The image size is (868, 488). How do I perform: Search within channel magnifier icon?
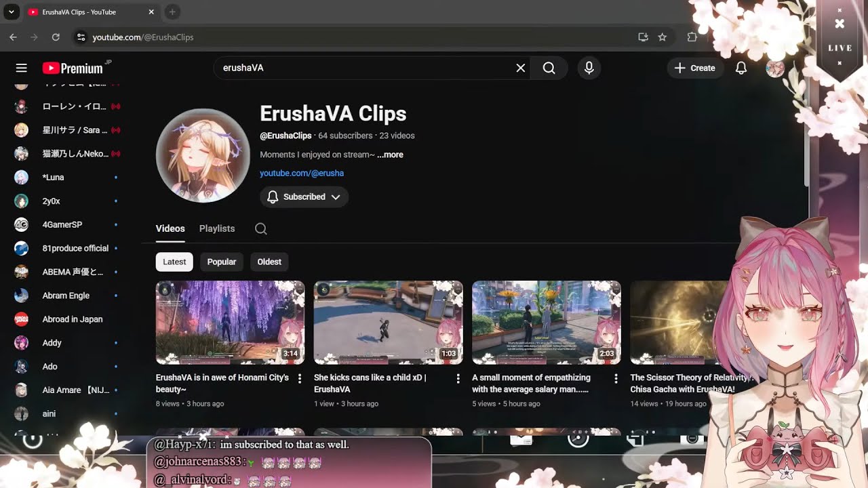(260, 228)
